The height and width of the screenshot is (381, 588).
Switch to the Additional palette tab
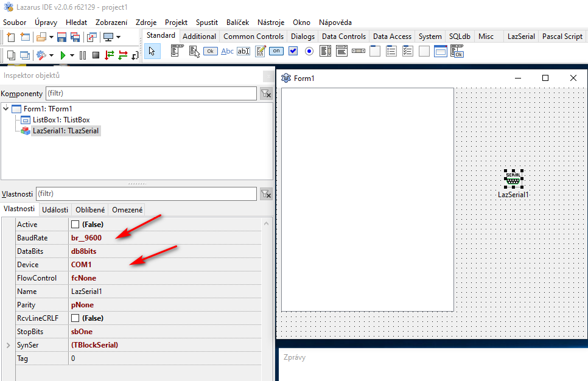click(x=199, y=37)
